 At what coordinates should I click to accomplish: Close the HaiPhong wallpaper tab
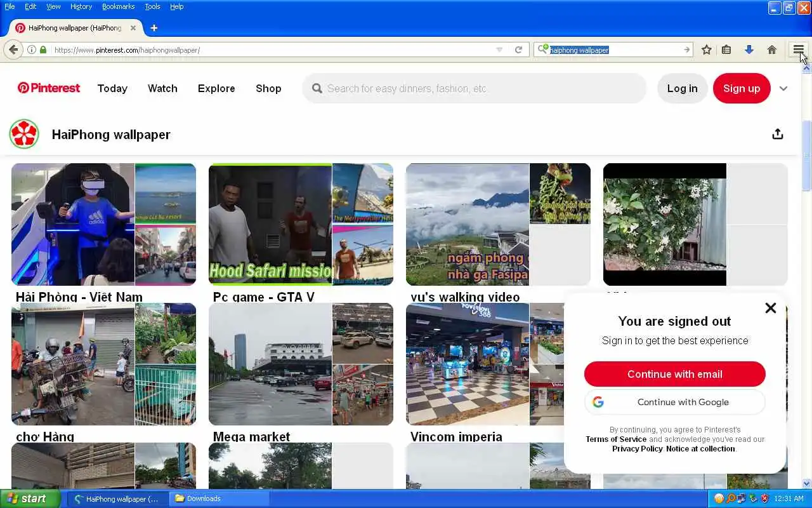133,28
